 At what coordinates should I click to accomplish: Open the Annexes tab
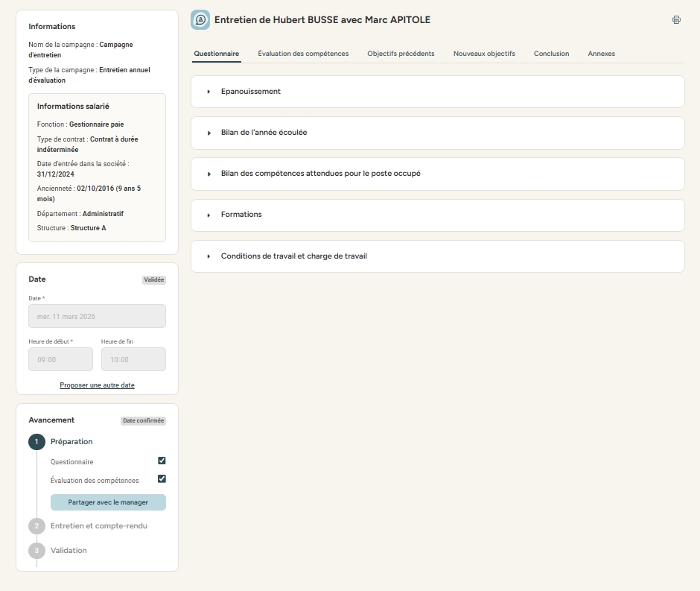601,54
